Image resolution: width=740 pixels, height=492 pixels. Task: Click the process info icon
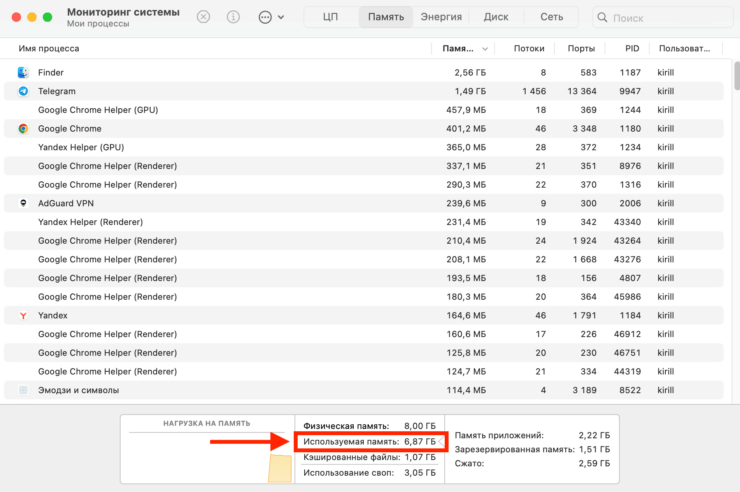[x=233, y=17]
